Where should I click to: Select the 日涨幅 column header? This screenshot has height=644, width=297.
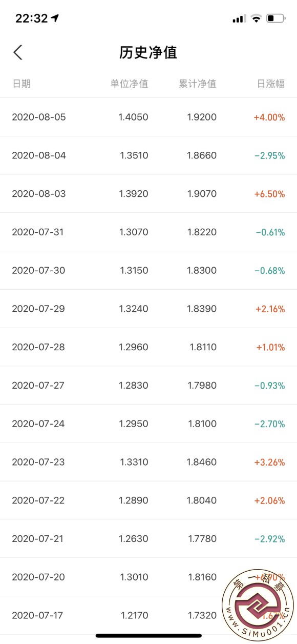(x=271, y=84)
